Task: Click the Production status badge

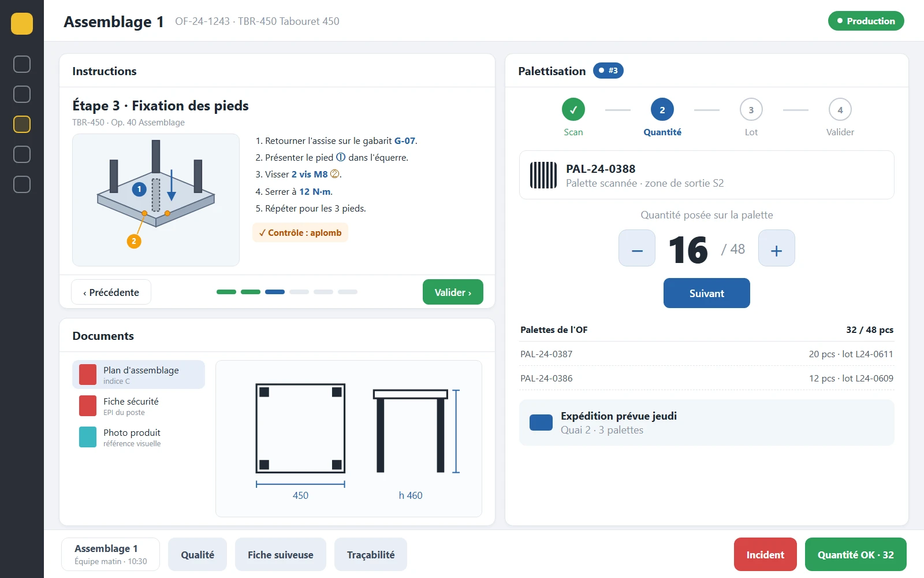Action: pyautogui.click(x=866, y=21)
